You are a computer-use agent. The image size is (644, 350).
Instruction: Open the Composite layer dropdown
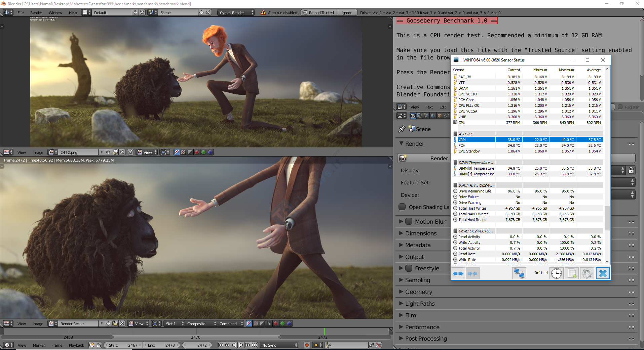pos(201,323)
